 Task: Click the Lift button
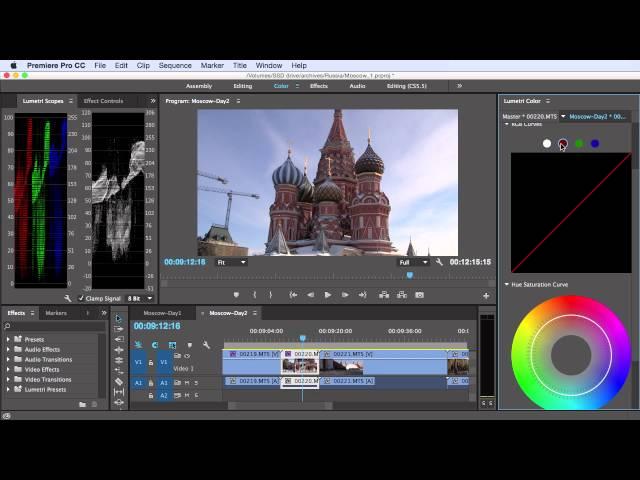click(384, 295)
